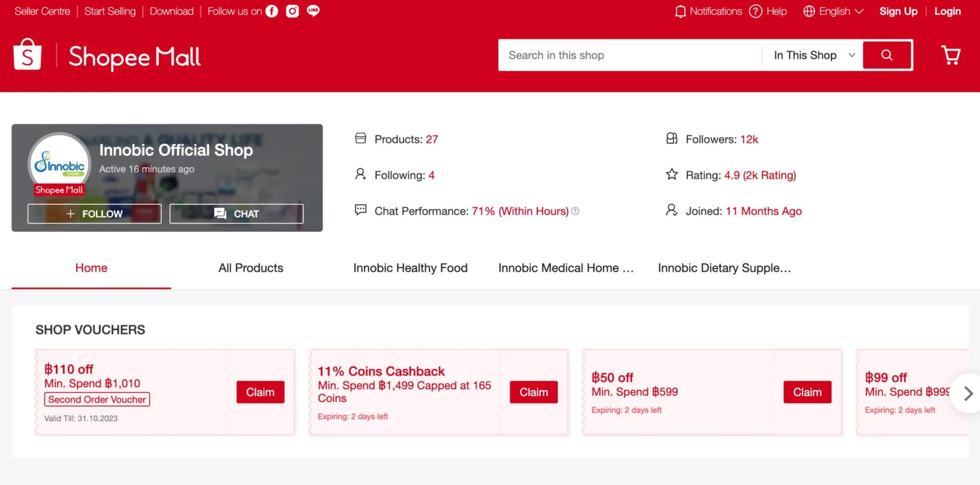Screen dimensions: 980x485
Task: Click the Followers icon
Action: 672,138
